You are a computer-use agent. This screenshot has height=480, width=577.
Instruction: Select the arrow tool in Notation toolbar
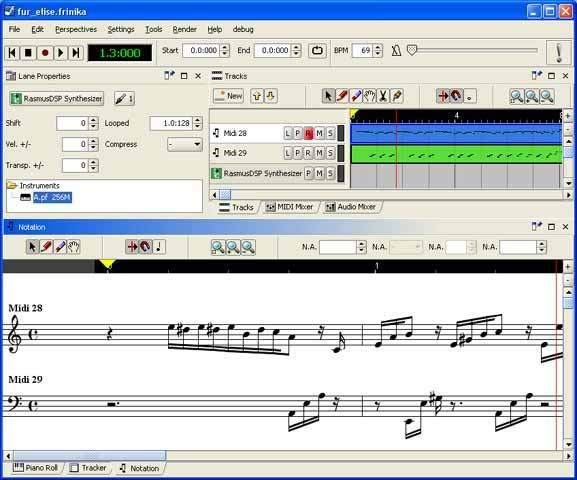32,247
